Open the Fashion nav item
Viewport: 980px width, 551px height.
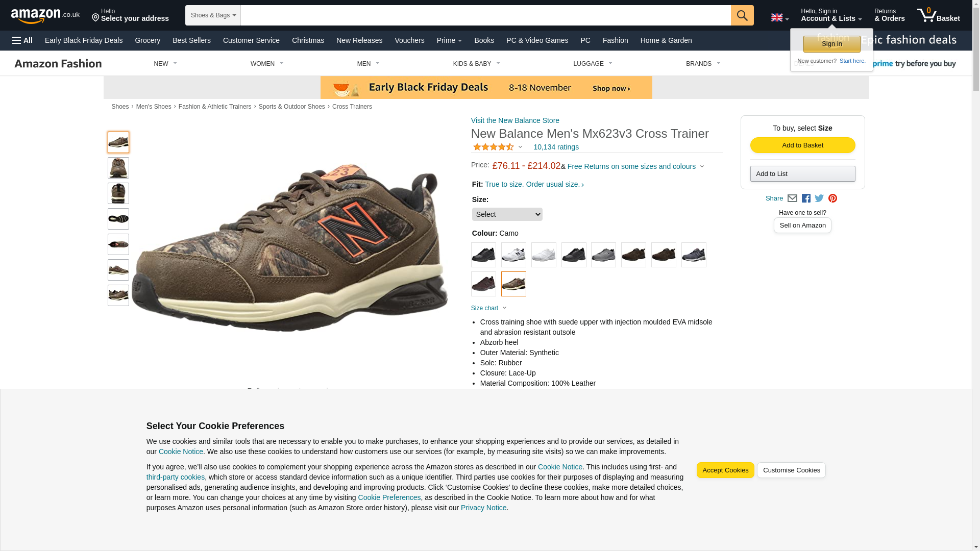pyautogui.click(x=615, y=40)
